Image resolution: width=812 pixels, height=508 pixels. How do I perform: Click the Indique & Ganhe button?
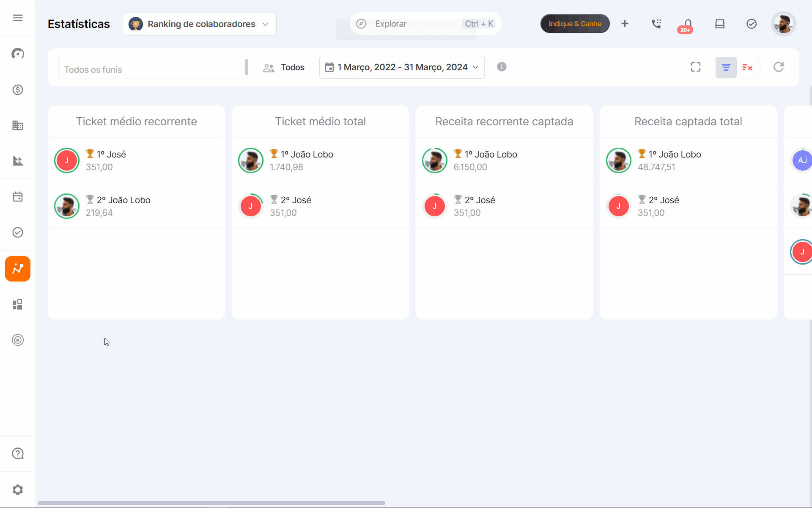tap(575, 24)
